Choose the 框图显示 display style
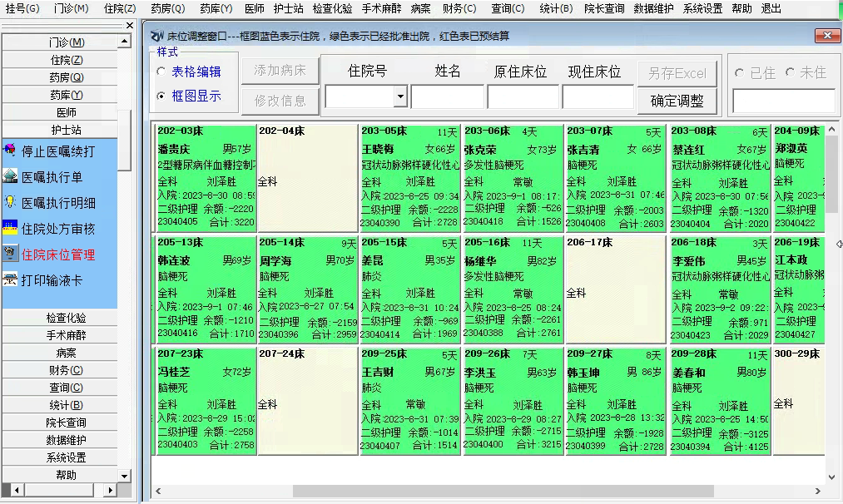 tap(161, 96)
